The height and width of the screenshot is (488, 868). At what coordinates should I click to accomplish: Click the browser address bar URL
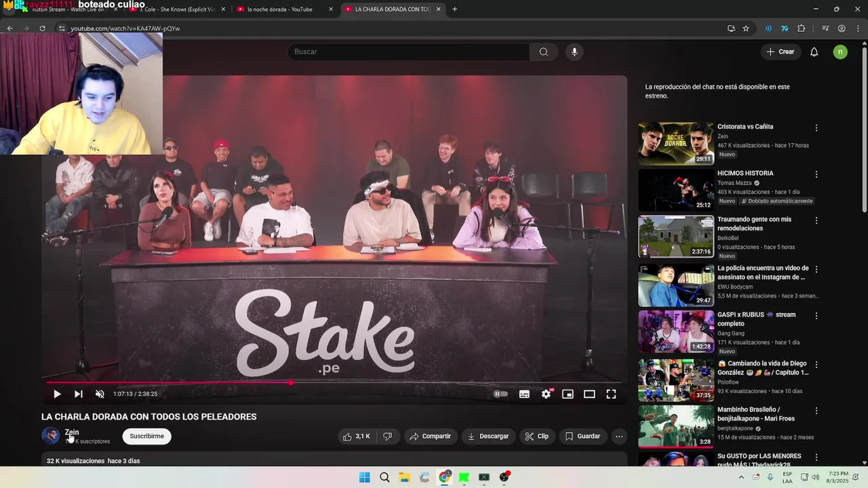coord(125,28)
